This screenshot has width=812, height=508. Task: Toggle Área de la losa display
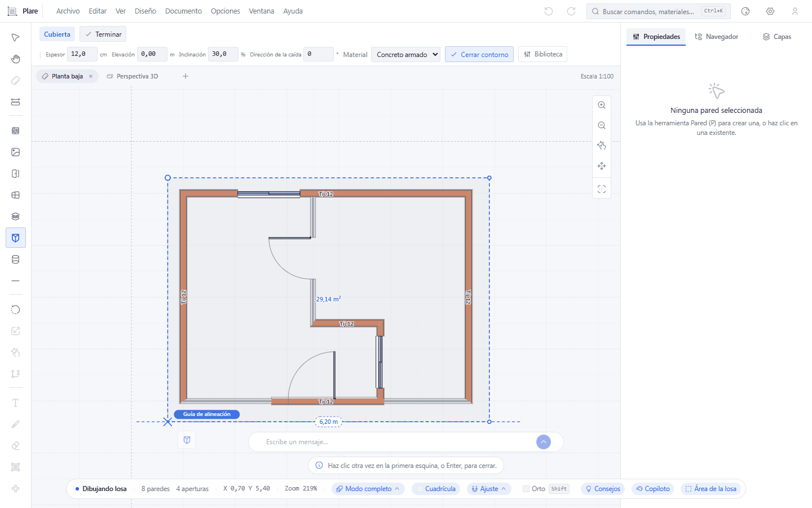(x=710, y=489)
